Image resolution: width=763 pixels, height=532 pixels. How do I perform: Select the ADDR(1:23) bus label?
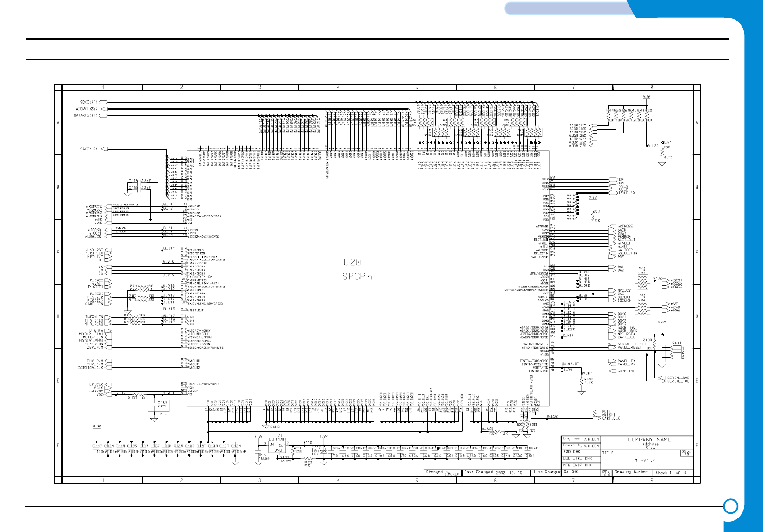pos(87,109)
